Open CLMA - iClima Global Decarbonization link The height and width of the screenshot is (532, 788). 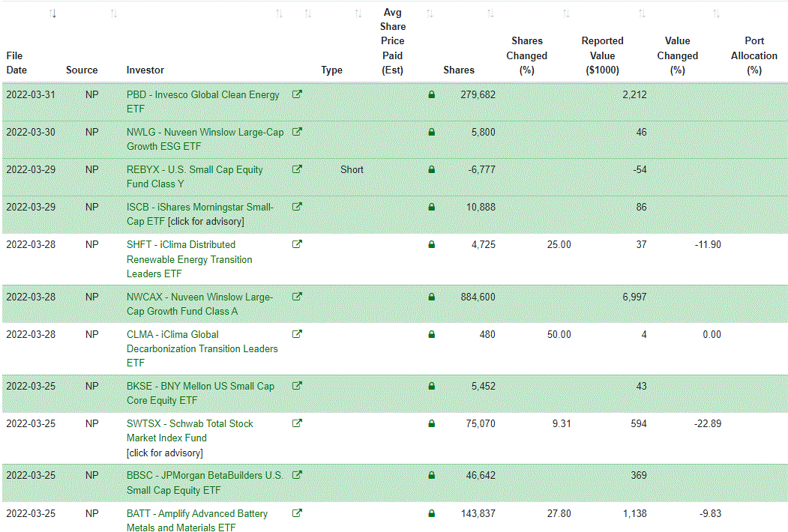[x=202, y=348]
